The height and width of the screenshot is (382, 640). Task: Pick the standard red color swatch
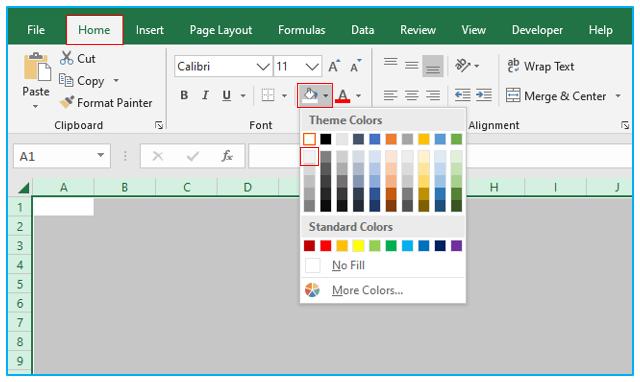[326, 246]
